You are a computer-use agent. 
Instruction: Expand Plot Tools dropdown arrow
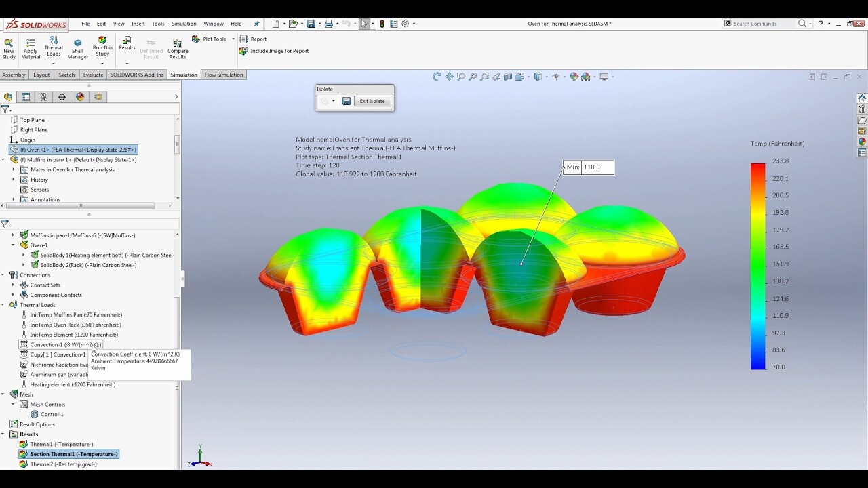233,39
